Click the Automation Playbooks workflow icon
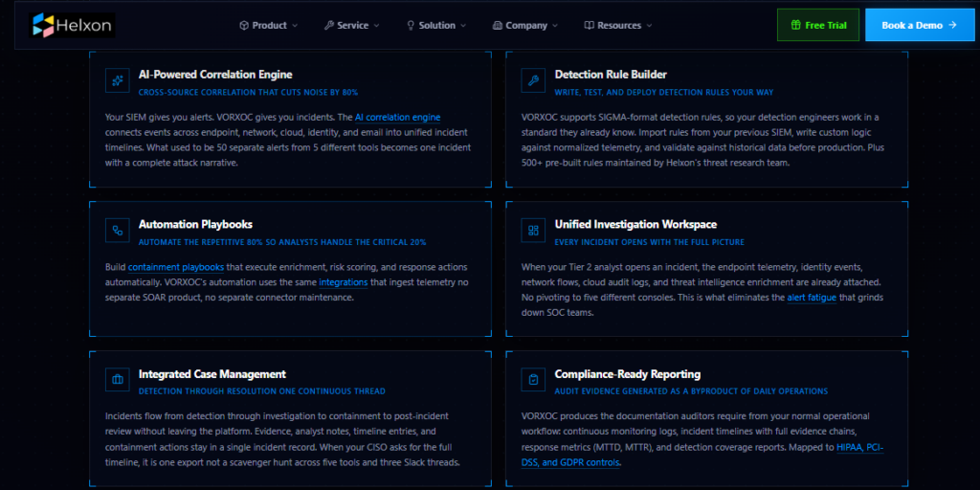The width and height of the screenshot is (980, 490). click(118, 230)
